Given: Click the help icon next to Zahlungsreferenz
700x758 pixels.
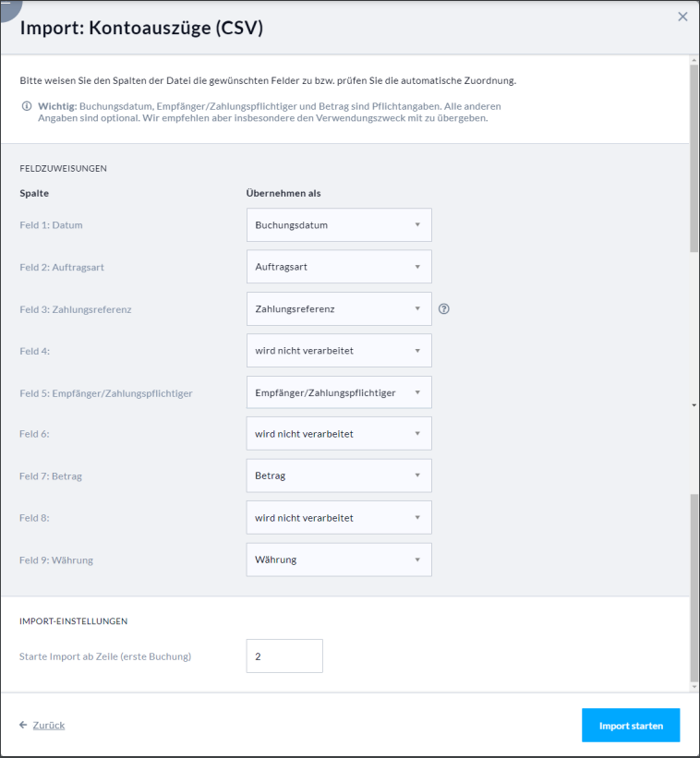Looking at the screenshot, I should [x=444, y=309].
